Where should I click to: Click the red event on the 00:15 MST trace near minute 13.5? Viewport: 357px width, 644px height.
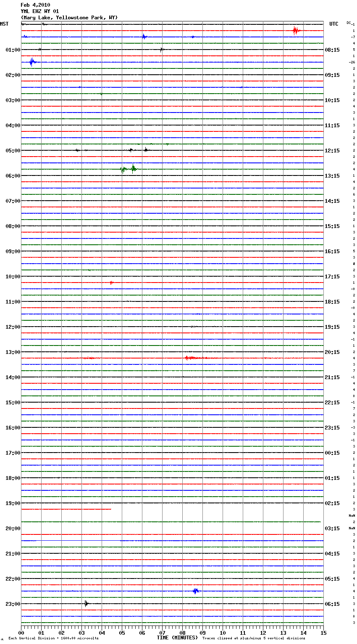coord(296,30)
